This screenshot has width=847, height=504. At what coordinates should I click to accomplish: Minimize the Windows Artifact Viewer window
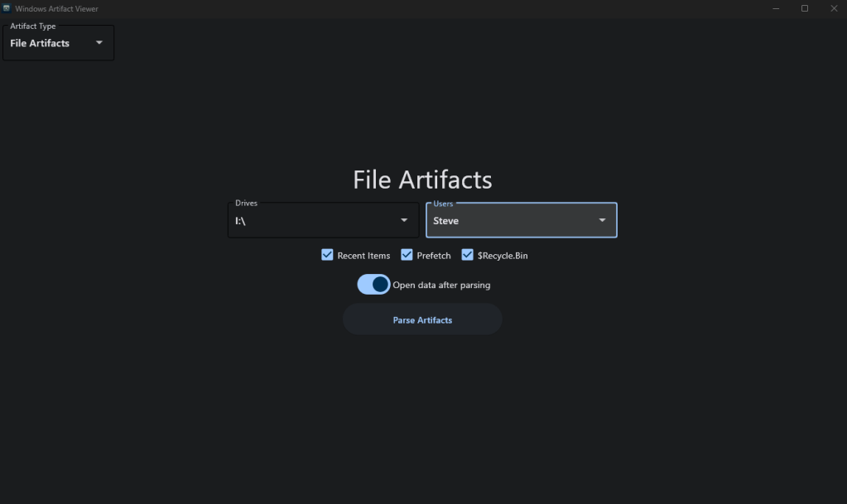click(x=776, y=8)
